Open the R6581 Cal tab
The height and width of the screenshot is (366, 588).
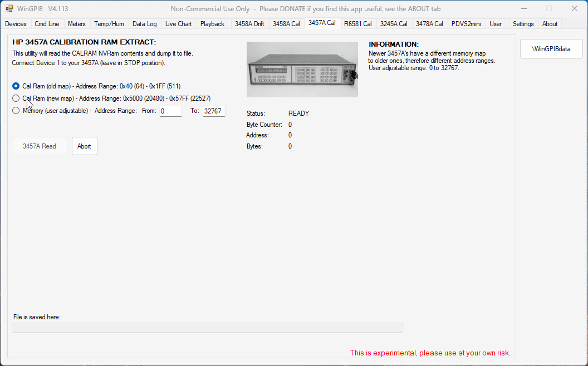(357, 23)
